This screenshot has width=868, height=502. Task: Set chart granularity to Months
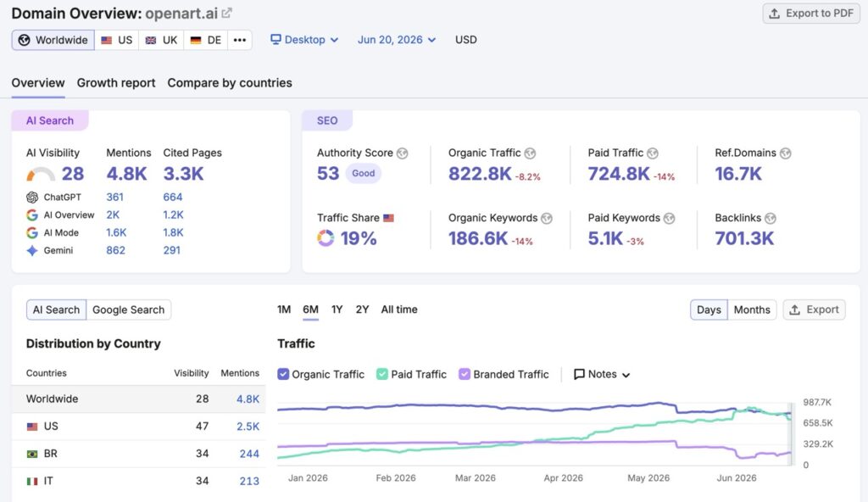pos(752,310)
